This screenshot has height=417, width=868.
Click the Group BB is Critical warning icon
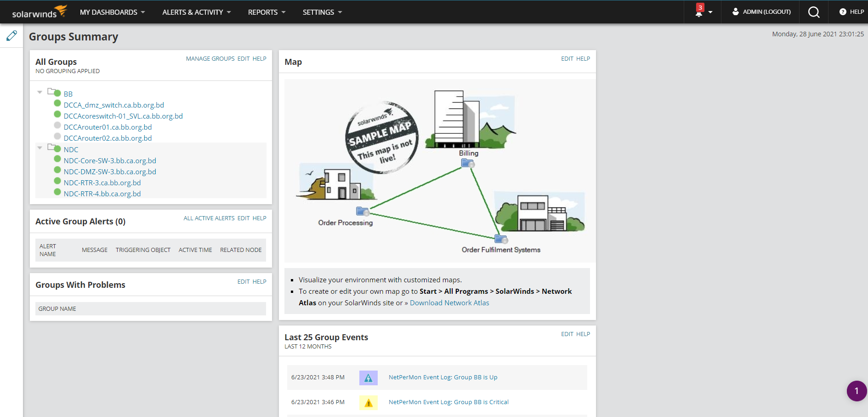point(369,403)
